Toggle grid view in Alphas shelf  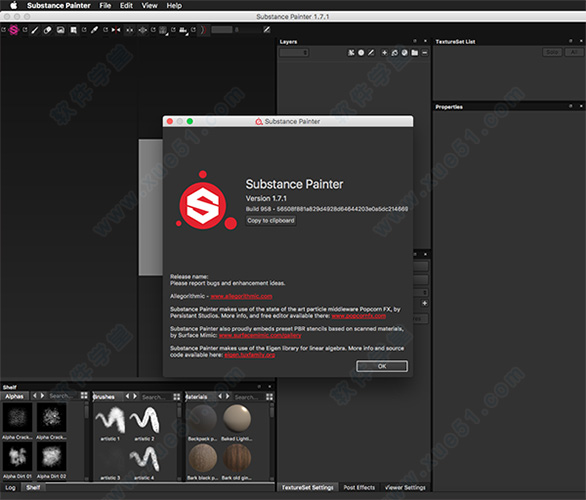84,396
